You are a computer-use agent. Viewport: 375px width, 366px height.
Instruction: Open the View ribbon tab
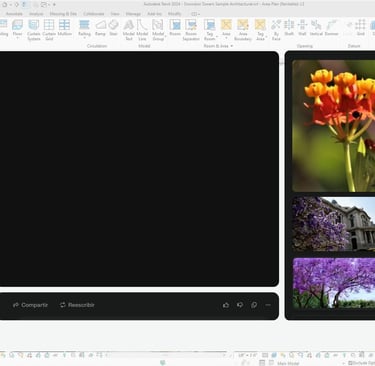tap(115, 14)
